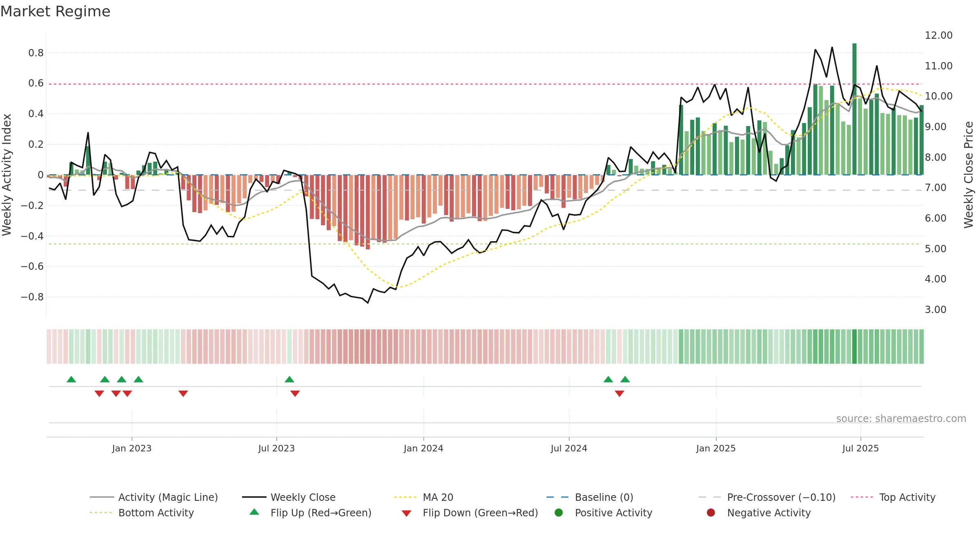Toggle the Weekly Close legend entry

point(289,497)
